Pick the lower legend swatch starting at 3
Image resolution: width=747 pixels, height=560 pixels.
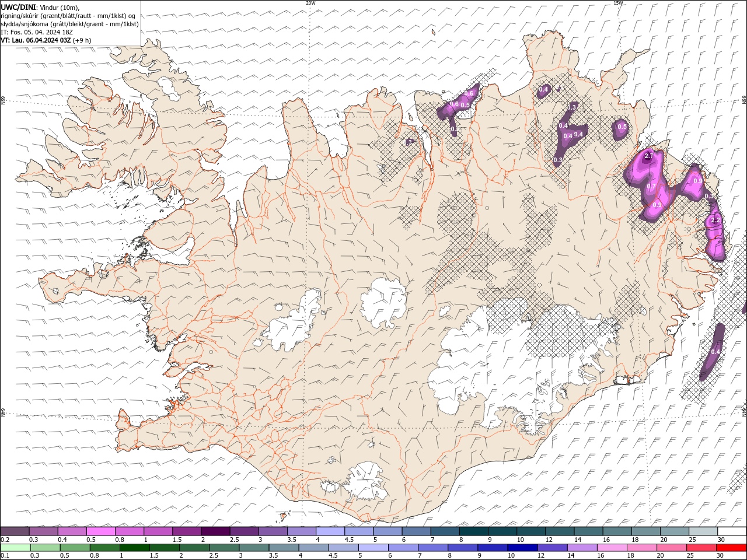click(x=254, y=548)
